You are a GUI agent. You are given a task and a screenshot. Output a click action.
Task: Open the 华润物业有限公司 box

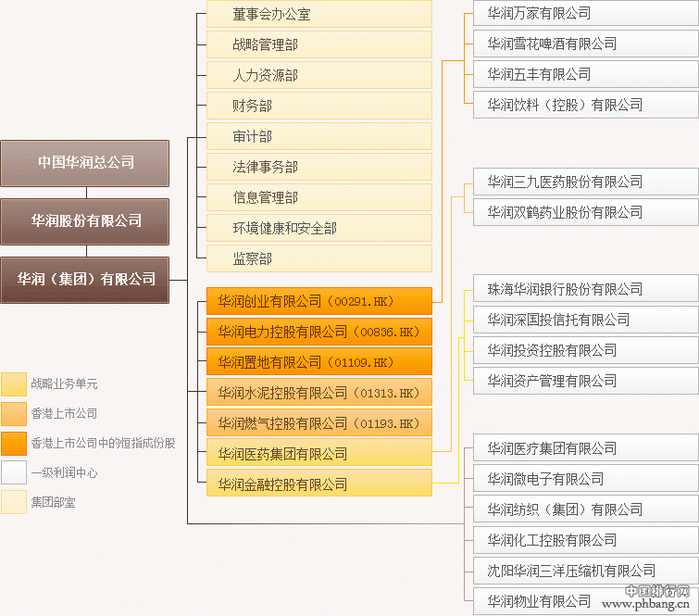click(586, 601)
